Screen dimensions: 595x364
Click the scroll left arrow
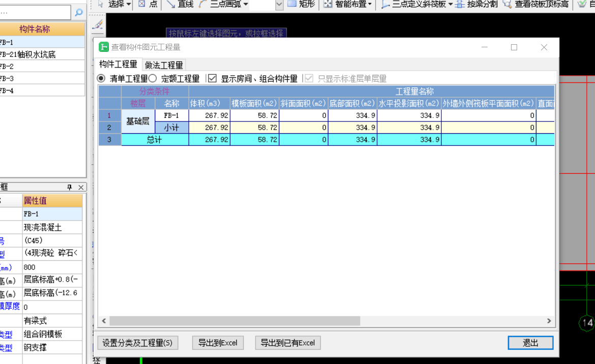pyautogui.click(x=104, y=321)
